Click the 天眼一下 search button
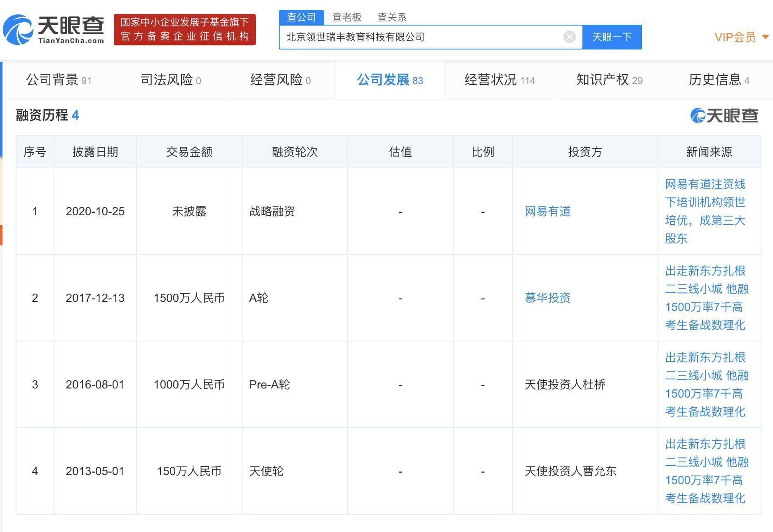Screen dimensions: 773x532 pos(612,37)
